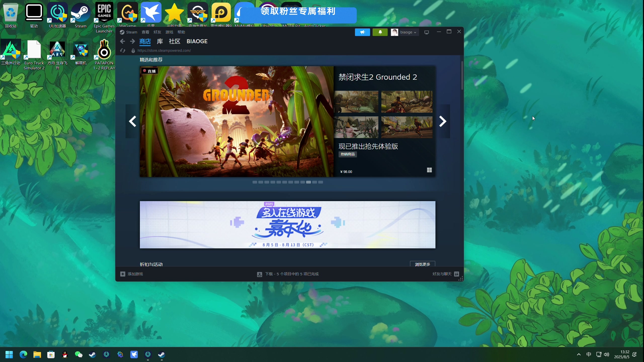Show next featured game in carousel
The height and width of the screenshot is (362, 644).
click(443, 121)
